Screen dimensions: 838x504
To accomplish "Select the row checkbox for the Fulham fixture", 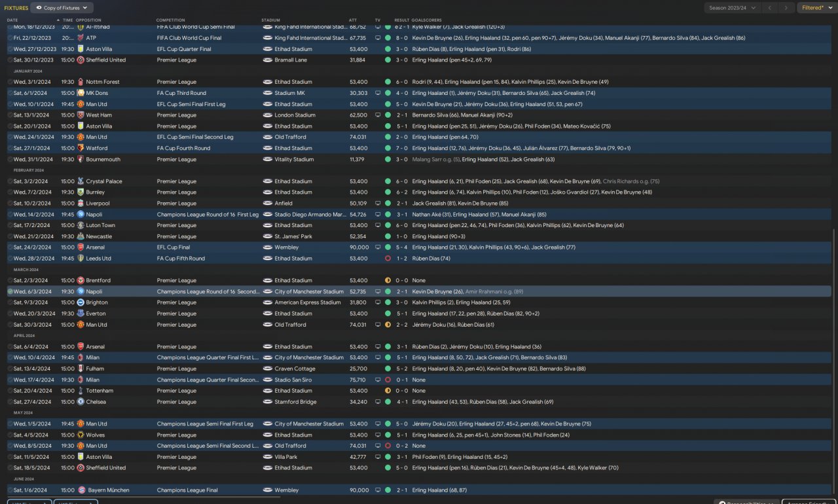I will pyautogui.click(x=10, y=369).
